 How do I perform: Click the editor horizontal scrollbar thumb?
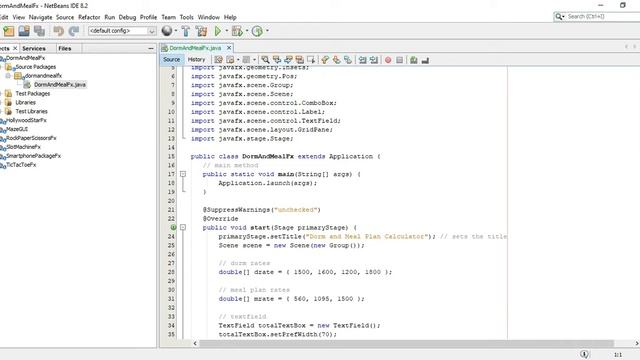(x=406, y=343)
